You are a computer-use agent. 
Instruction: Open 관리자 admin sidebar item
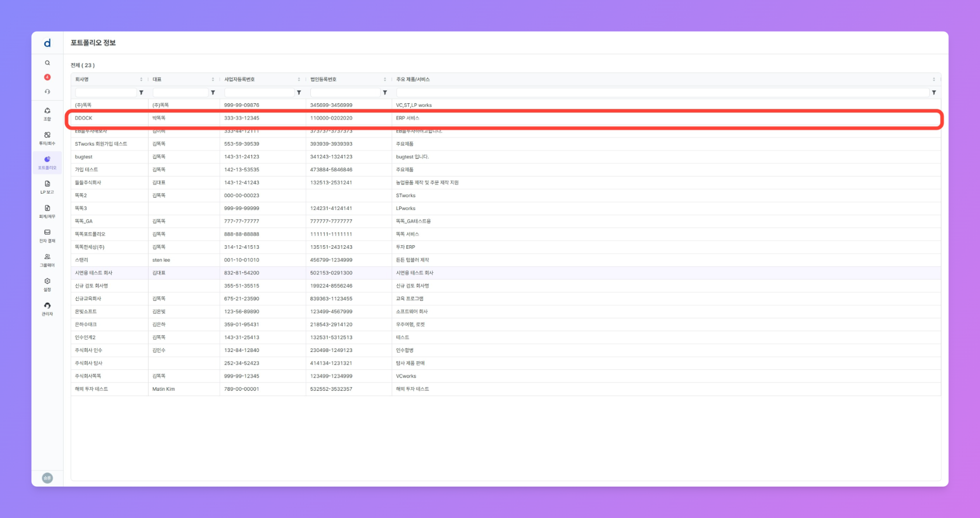pyautogui.click(x=47, y=309)
